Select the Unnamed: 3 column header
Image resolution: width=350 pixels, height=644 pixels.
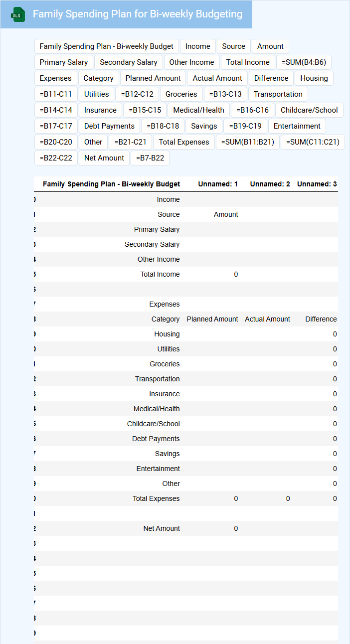click(x=317, y=184)
